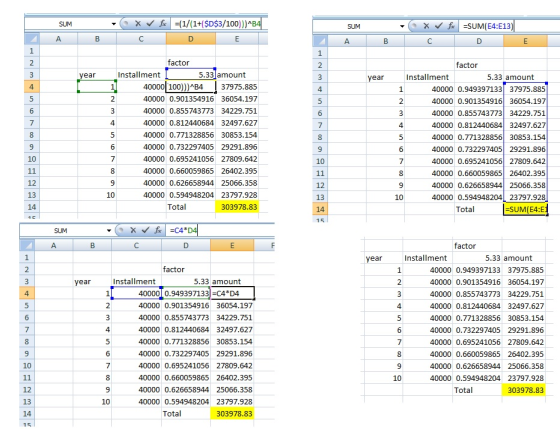Click 25066.358 cell in bottom-left sheet
This screenshot has height=429, width=560.
click(232, 390)
